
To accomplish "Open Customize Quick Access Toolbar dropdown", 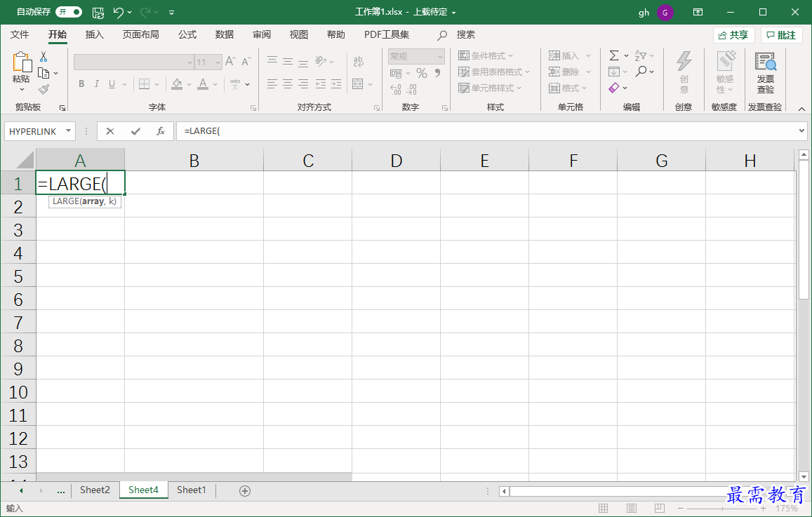I will click(171, 13).
